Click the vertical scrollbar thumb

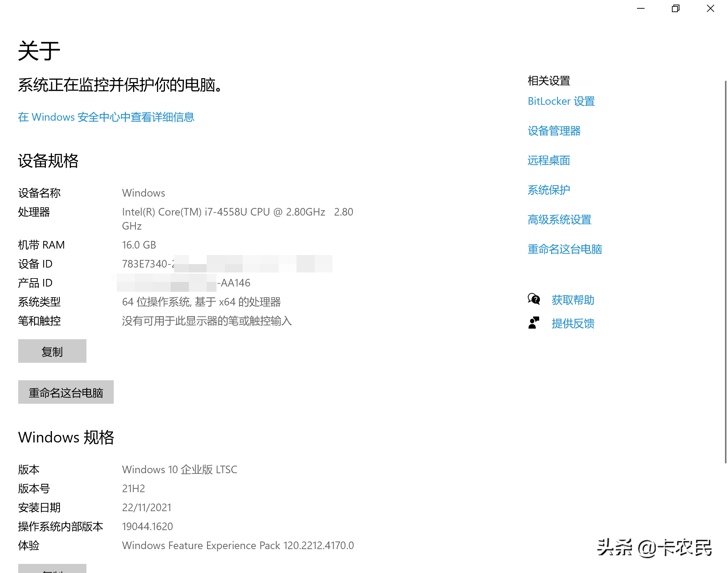click(x=726, y=271)
